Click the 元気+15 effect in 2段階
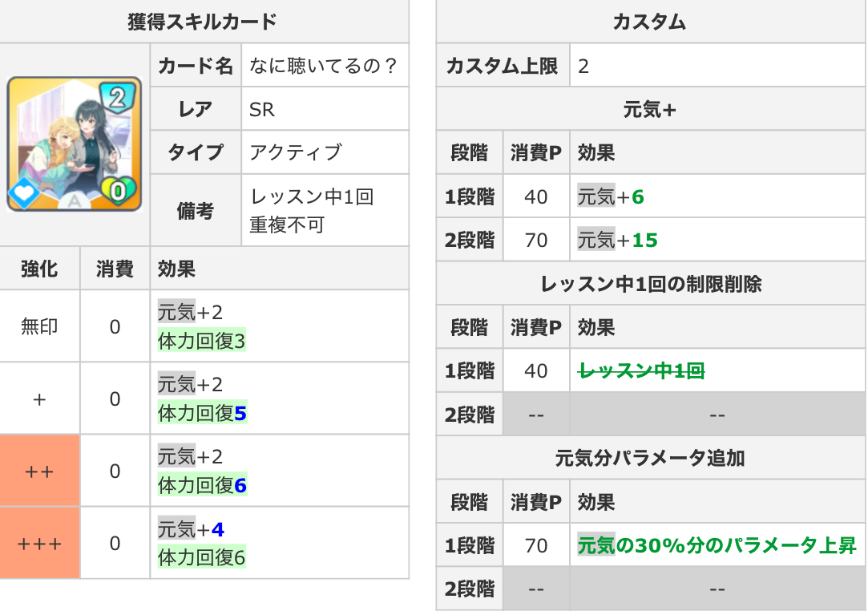 click(x=616, y=240)
